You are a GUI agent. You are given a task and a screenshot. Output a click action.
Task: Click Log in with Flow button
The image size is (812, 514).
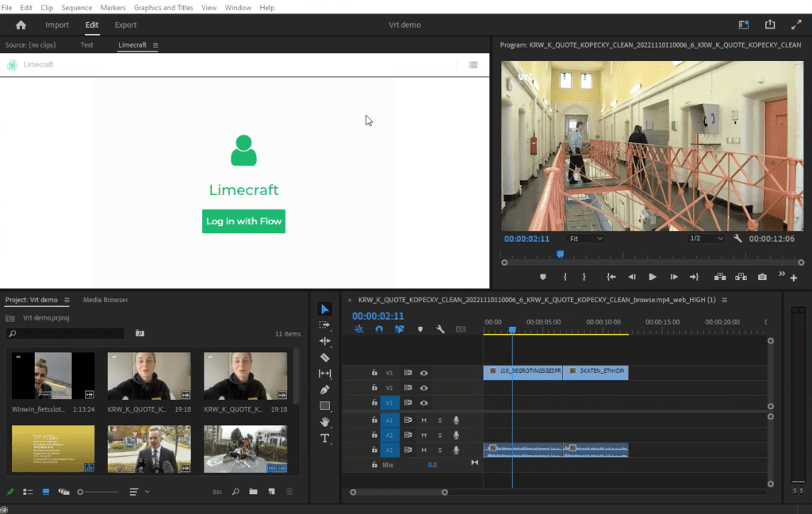[x=244, y=221]
